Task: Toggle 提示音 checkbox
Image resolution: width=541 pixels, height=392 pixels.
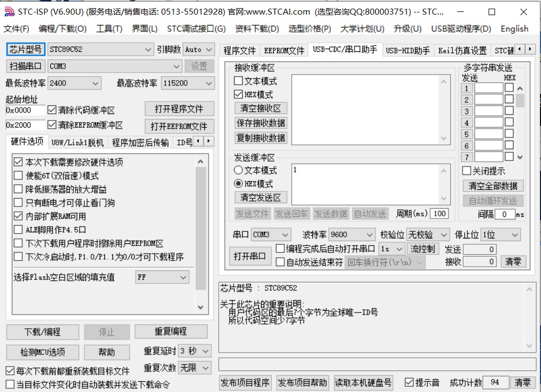Action: (x=409, y=382)
